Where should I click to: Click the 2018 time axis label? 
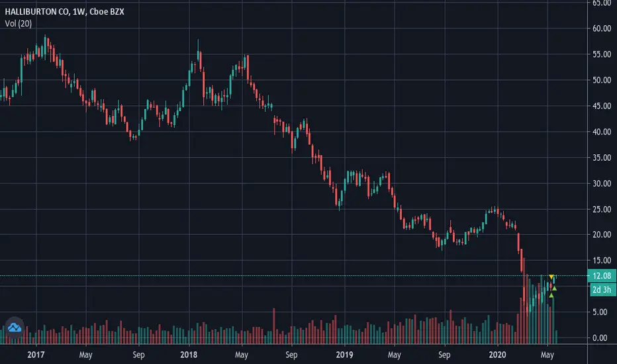(x=189, y=355)
